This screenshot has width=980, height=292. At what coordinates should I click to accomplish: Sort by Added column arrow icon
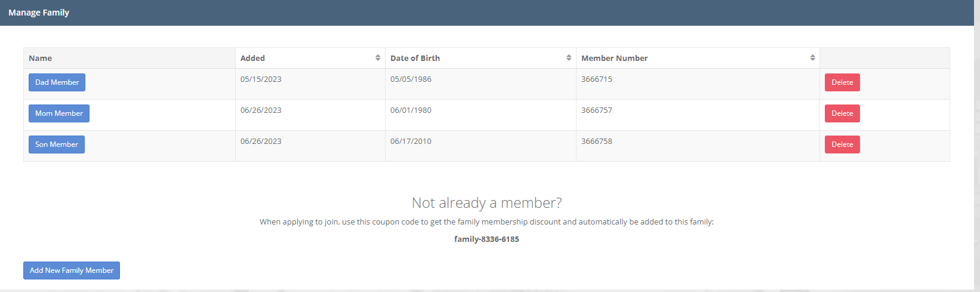(x=378, y=58)
